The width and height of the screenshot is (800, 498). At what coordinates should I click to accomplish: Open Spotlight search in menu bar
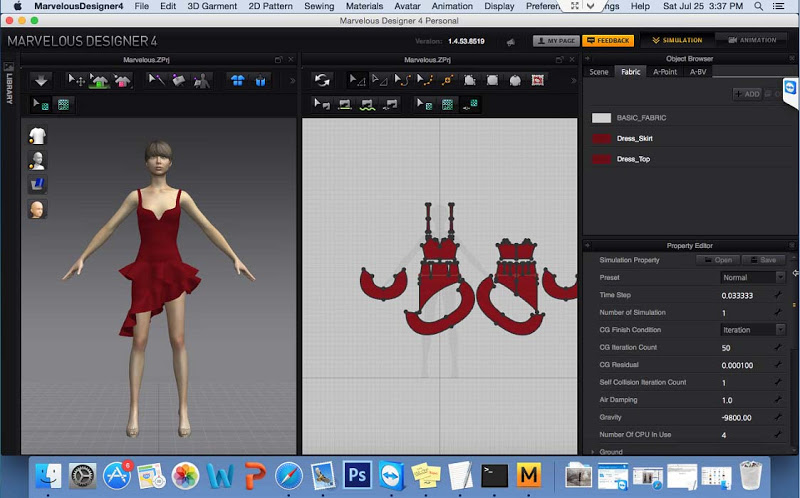click(x=759, y=6)
